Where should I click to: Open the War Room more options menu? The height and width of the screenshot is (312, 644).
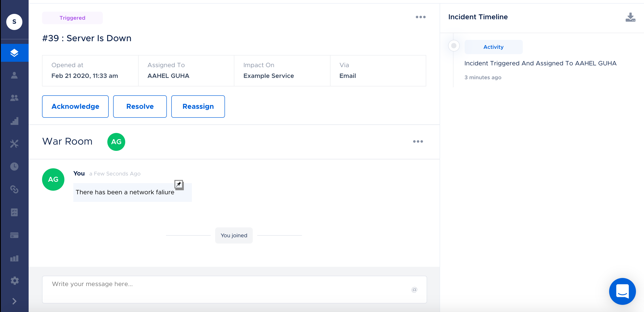pyautogui.click(x=418, y=142)
